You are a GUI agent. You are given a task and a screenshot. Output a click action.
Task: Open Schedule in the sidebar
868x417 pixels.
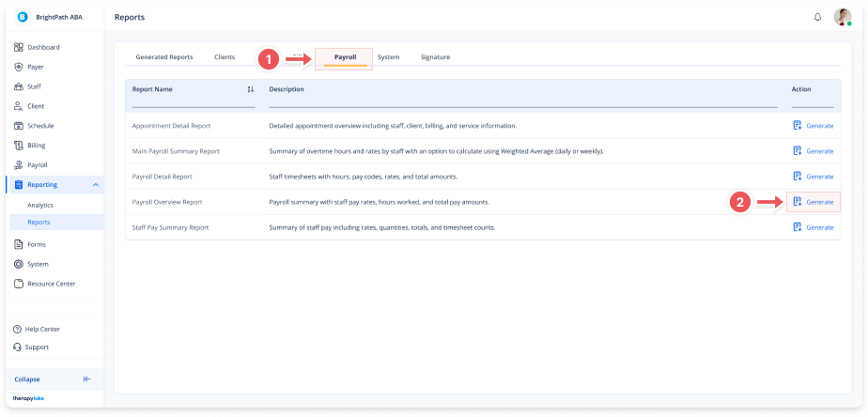point(40,126)
